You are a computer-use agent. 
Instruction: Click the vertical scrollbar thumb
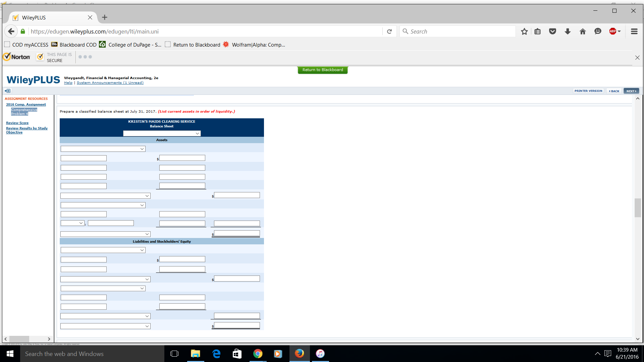[x=638, y=208]
